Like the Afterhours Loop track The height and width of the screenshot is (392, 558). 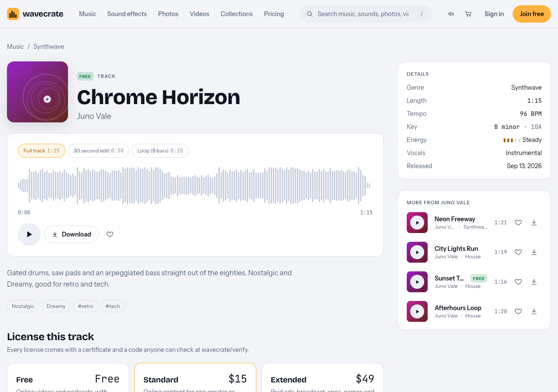point(518,311)
